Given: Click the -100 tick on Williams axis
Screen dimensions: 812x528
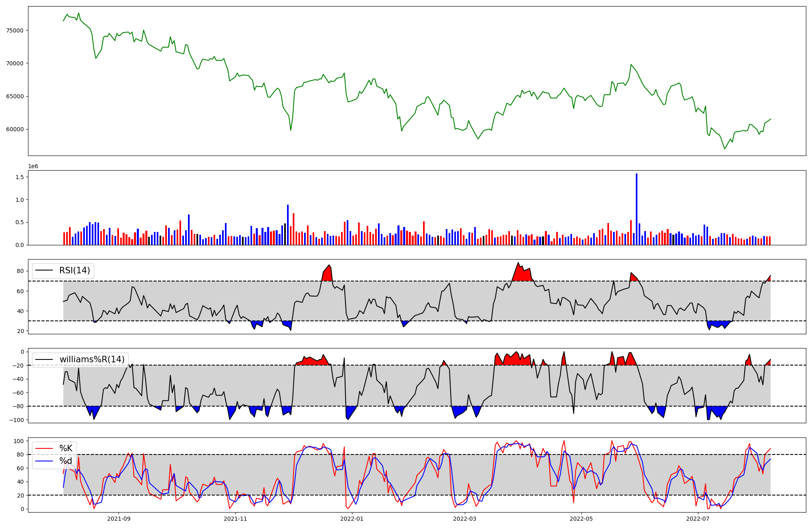Looking at the screenshot, I should [x=17, y=420].
